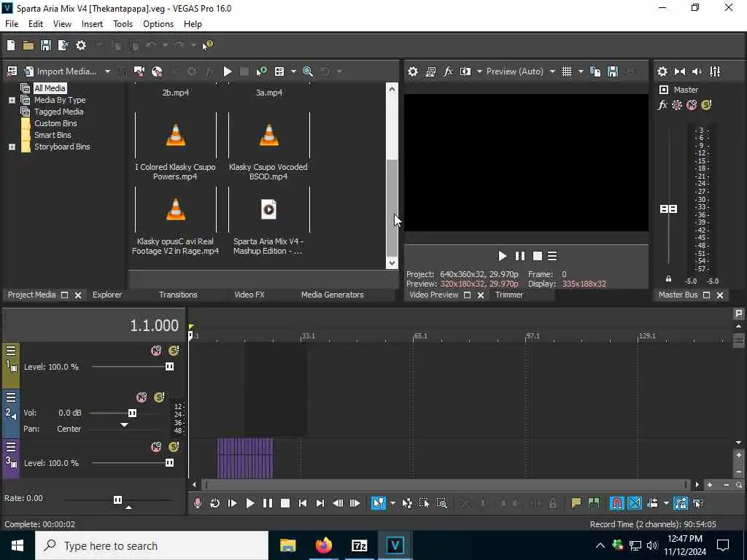Stop timeline playback
Image resolution: width=747 pixels, height=560 pixels.
click(285, 503)
